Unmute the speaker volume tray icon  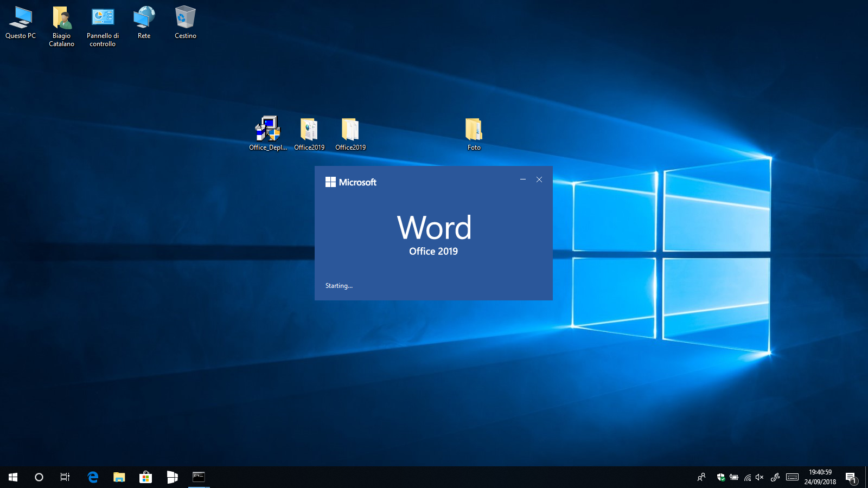(759, 477)
